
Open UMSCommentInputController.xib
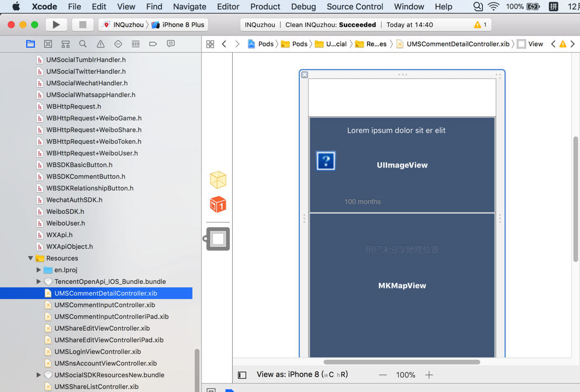105,305
